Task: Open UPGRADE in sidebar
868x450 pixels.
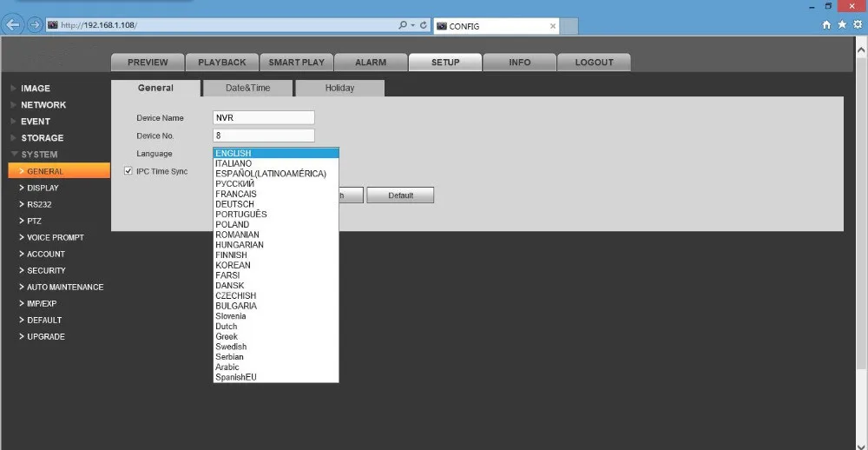Action: pyautogui.click(x=45, y=337)
